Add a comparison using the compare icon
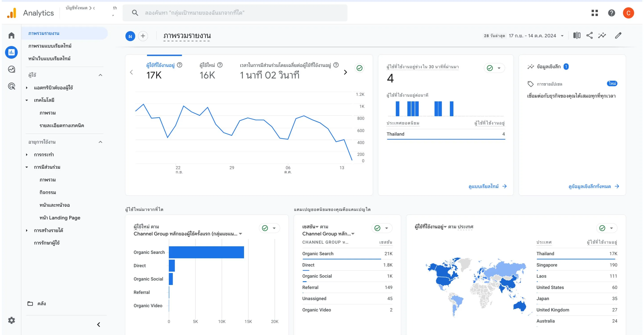644x335 pixels. pyautogui.click(x=577, y=36)
